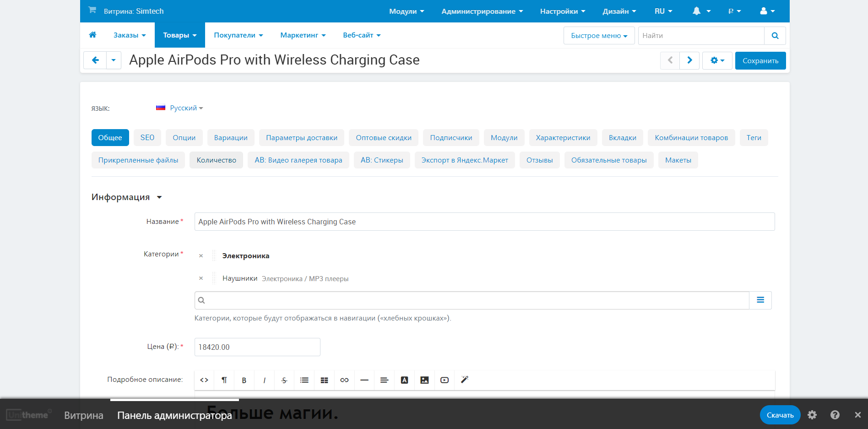Select Панель администратора in bottom bar
868x429 pixels.
pyautogui.click(x=174, y=415)
